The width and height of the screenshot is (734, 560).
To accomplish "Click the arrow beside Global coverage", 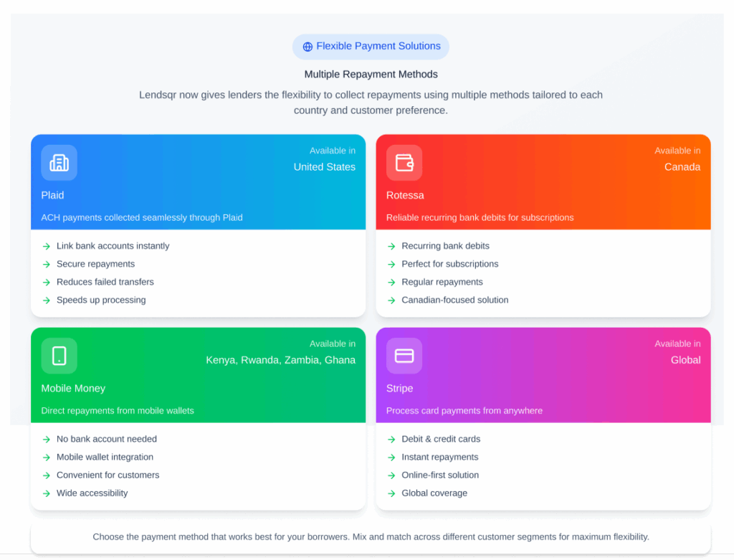I will tap(391, 493).
